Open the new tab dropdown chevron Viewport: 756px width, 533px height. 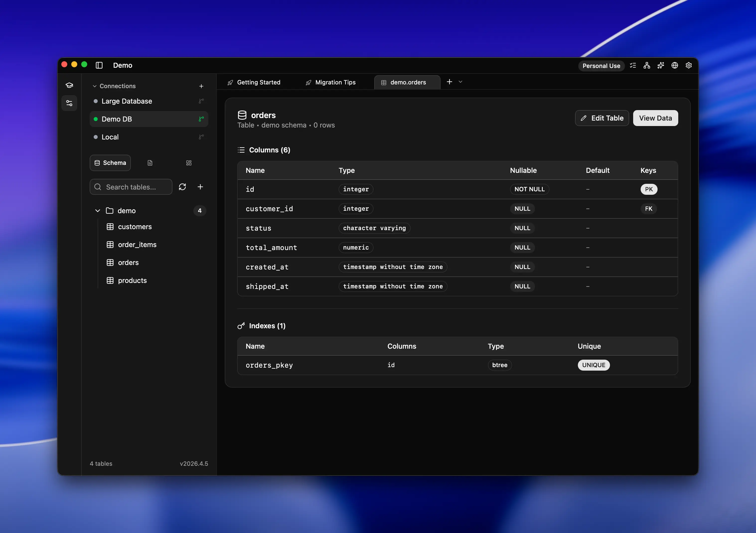pos(460,82)
